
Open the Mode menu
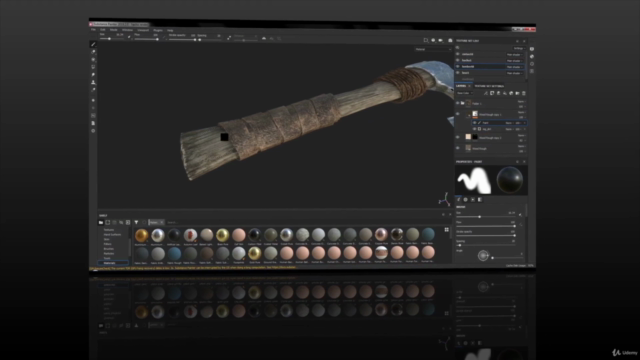coord(113,30)
